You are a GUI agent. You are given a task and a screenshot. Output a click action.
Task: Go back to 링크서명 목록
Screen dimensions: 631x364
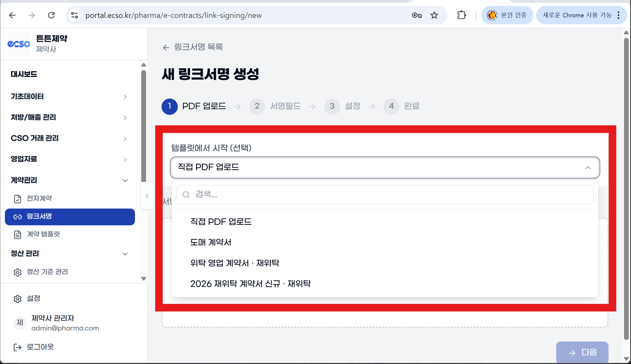click(x=193, y=47)
